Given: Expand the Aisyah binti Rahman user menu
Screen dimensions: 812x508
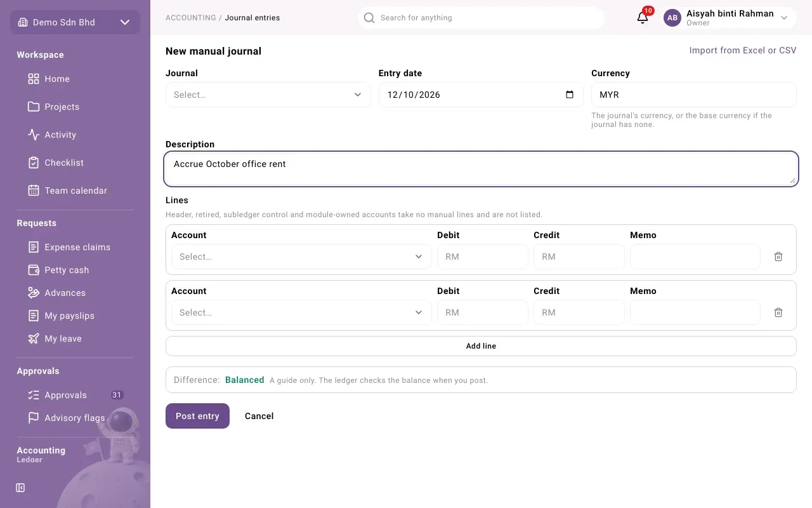Looking at the screenshot, I should (x=729, y=18).
